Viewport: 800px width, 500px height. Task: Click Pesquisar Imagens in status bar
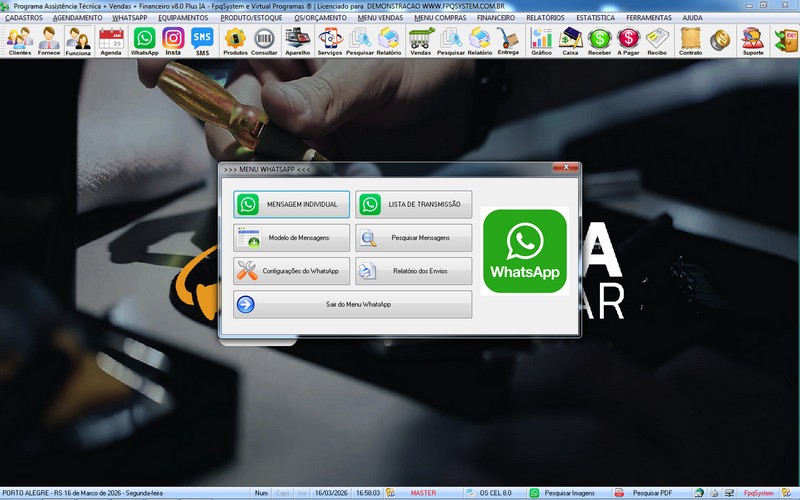click(569, 493)
